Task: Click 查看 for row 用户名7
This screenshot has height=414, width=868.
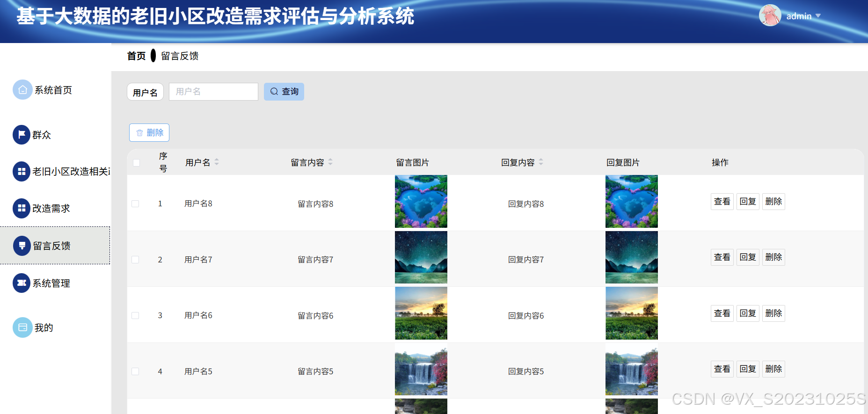Action: [722, 257]
